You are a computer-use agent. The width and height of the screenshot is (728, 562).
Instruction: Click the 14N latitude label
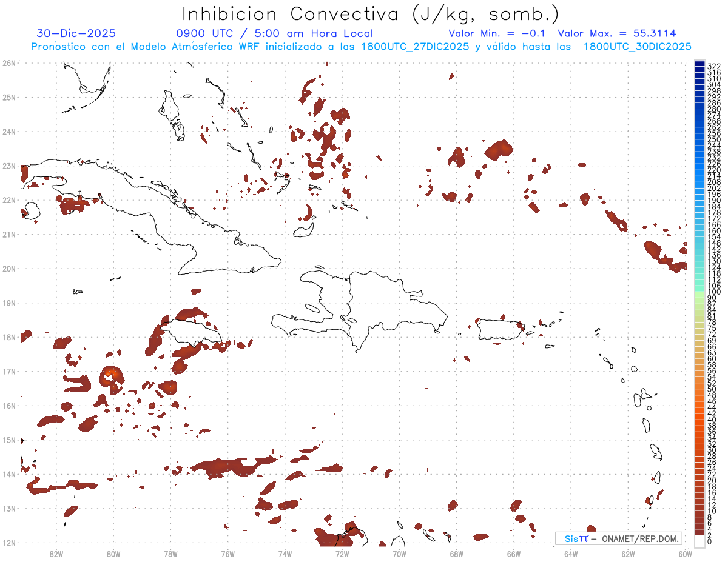point(9,474)
